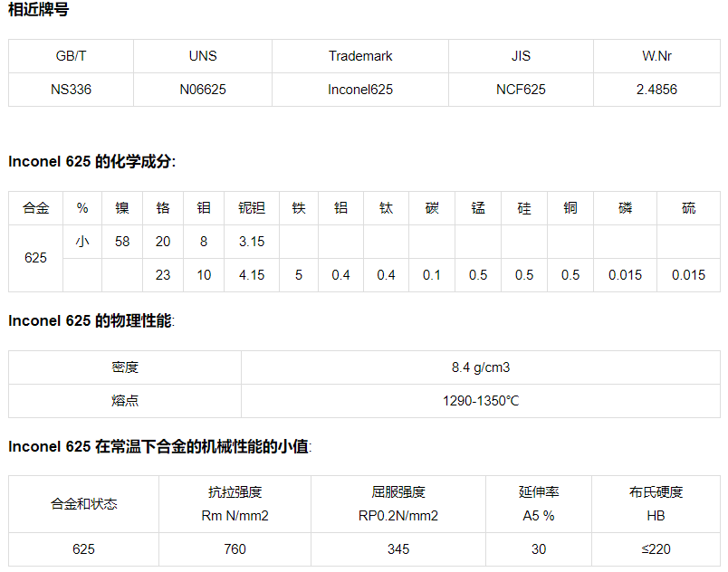The height and width of the screenshot is (572, 728).
Task: Select the tensile strength value 760
Action: click(x=235, y=549)
